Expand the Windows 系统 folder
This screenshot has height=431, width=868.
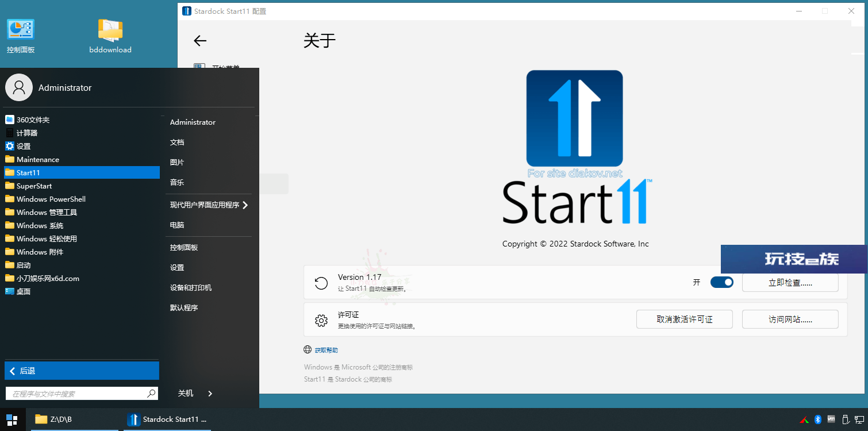tap(82, 225)
